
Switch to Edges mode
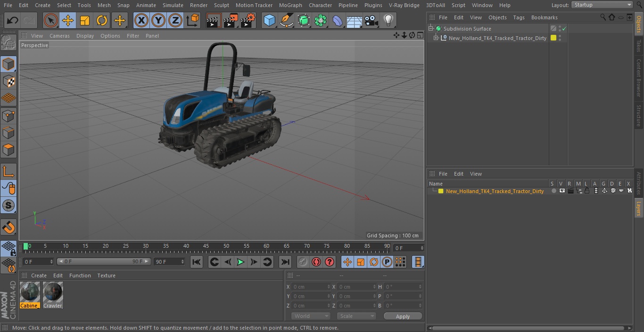pos(8,132)
